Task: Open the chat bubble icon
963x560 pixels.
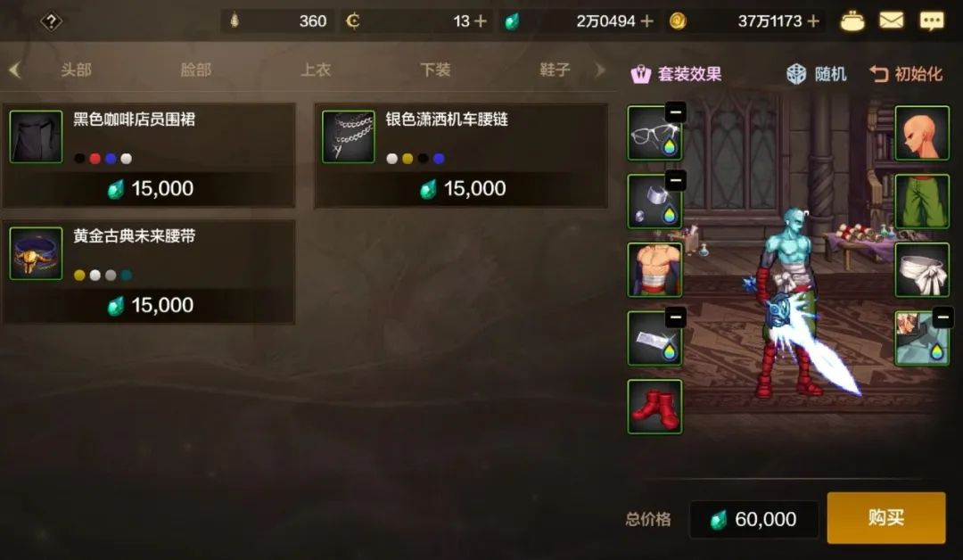Action: 931,21
